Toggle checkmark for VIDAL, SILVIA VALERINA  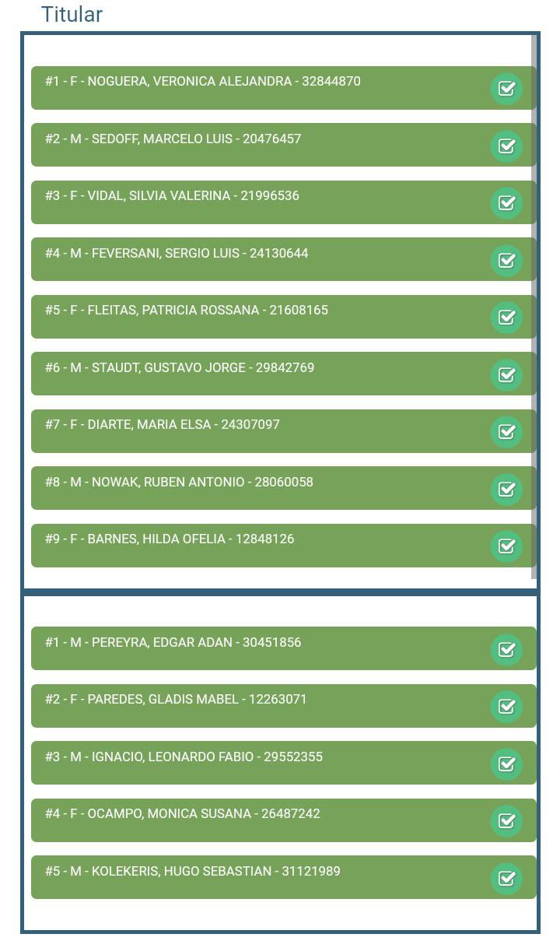pos(506,203)
